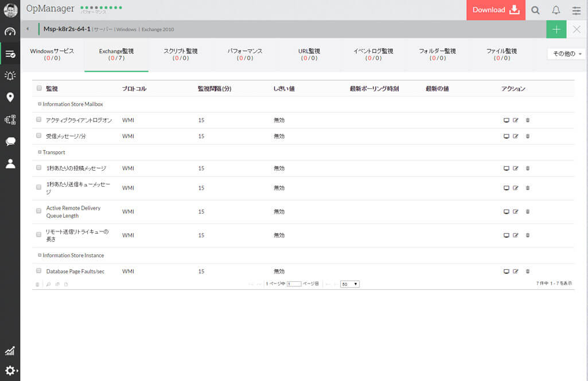The image size is (588, 381).
Task: Click the green plus add button
Action: [556, 29]
